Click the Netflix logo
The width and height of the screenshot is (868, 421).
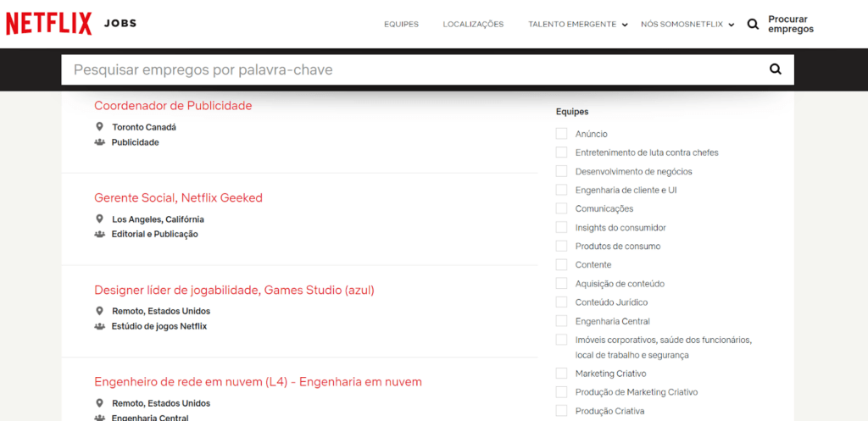48,24
